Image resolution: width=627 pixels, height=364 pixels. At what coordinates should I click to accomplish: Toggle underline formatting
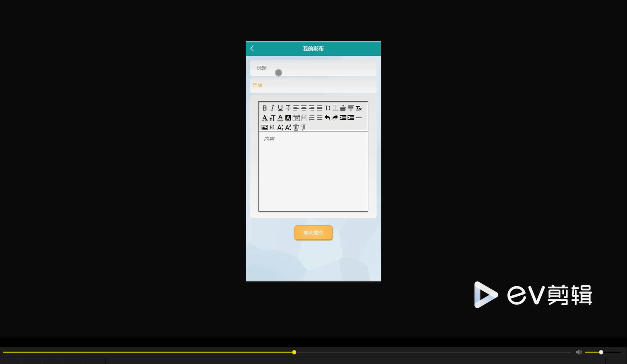tap(280, 108)
